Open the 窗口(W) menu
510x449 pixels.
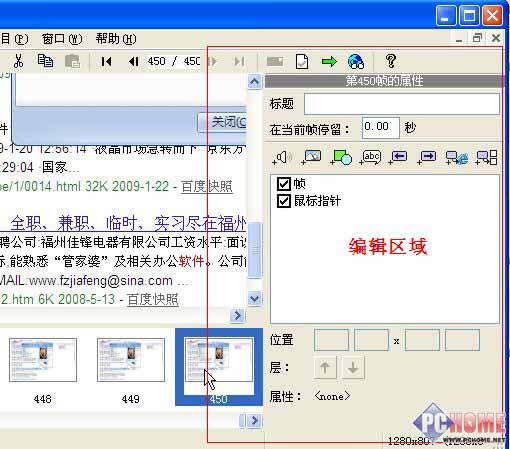pos(62,39)
